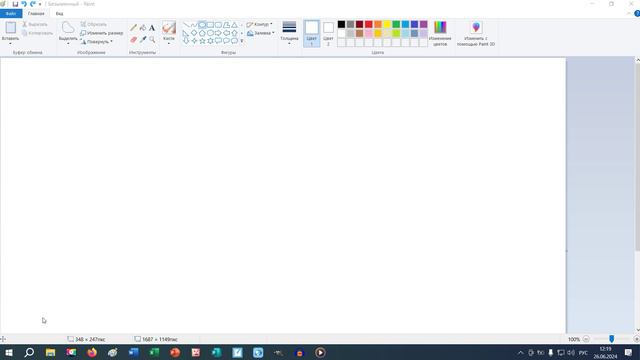This screenshot has width=640, height=360.
Task: Click the Undo arrow in title bar
Action: (x=24, y=4)
